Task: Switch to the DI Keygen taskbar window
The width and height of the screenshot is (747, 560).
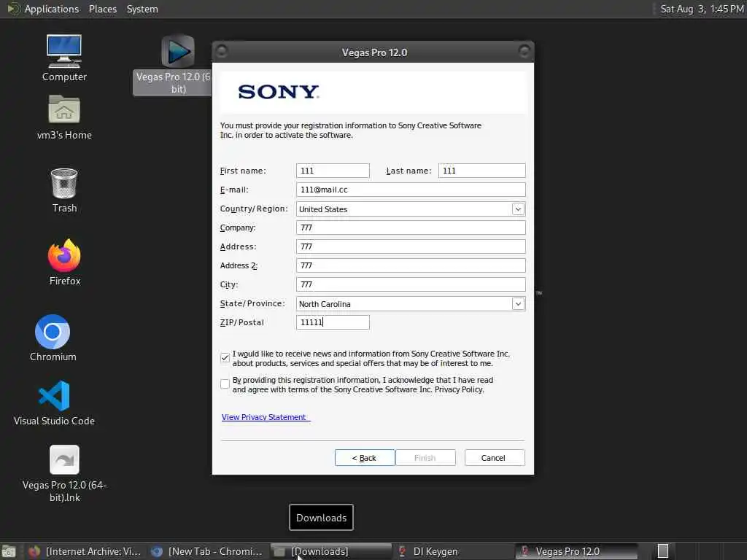Action: pos(452,551)
